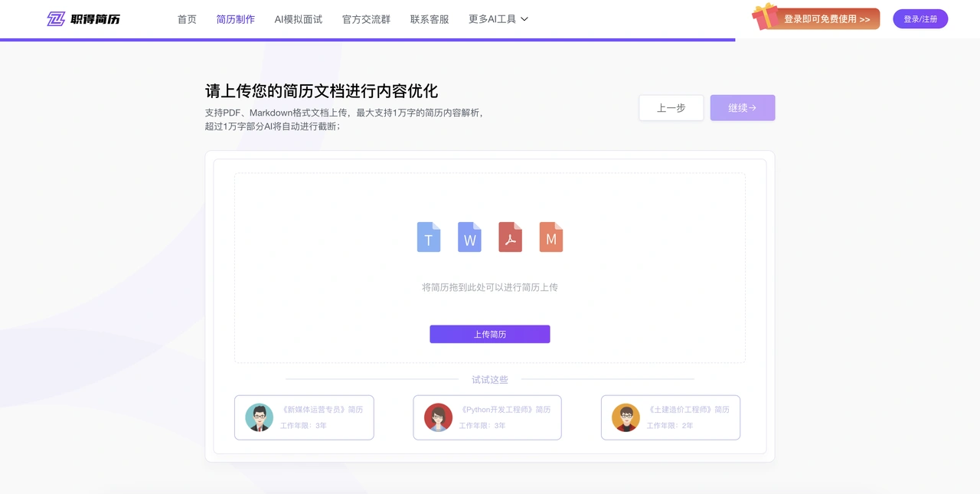This screenshot has height=494, width=980.
Task: Click the purple progress bar at top
Action: pyautogui.click(x=367, y=40)
